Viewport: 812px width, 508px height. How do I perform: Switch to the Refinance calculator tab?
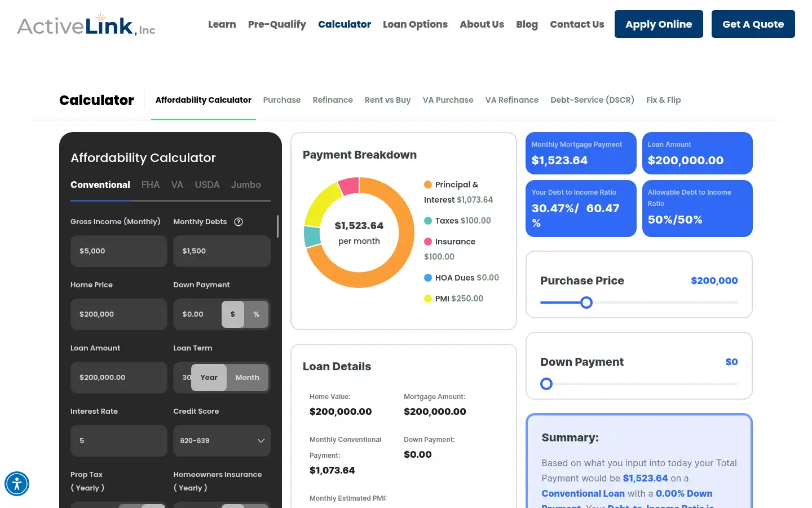pos(333,100)
